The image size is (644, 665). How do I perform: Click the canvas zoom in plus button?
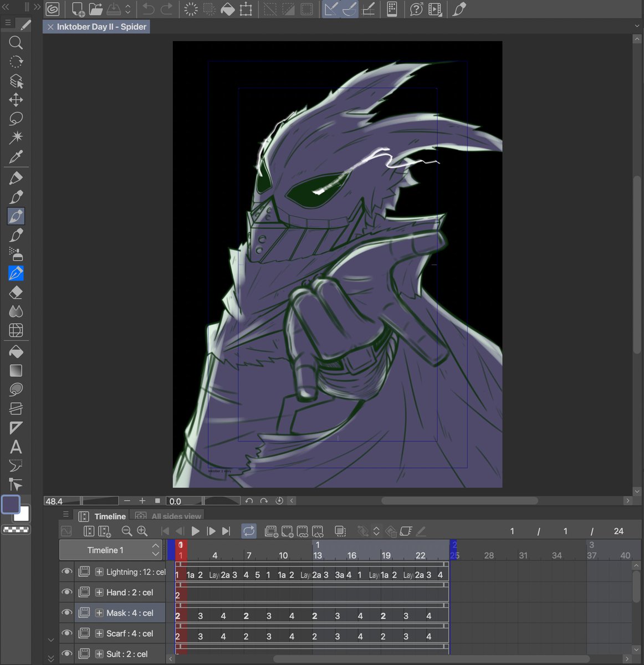tap(142, 500)
